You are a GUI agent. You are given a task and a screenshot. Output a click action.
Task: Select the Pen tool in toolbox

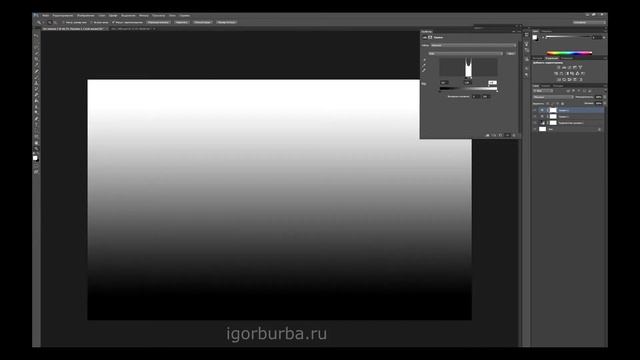click(x=36, y=118)
